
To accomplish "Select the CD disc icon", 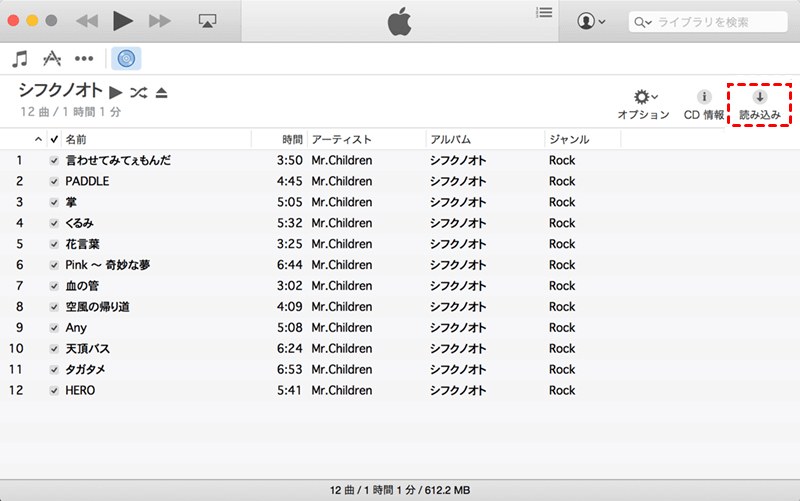I will pyautogui.click(x=125, y=58).
